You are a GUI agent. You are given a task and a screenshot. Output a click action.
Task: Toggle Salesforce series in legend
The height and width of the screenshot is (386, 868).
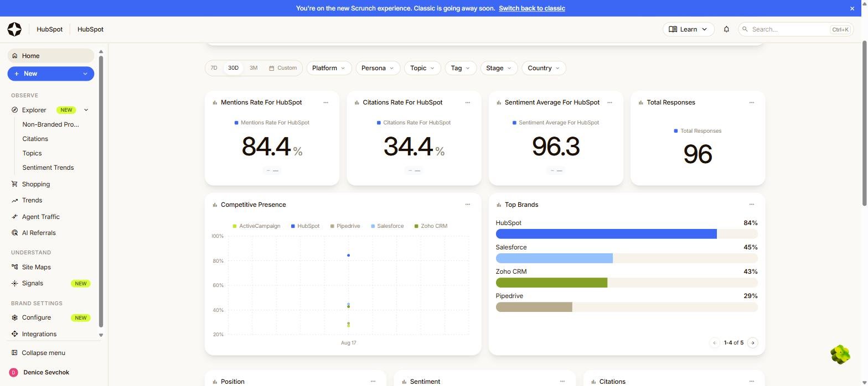pyautogui.click(x=387, y=226)
